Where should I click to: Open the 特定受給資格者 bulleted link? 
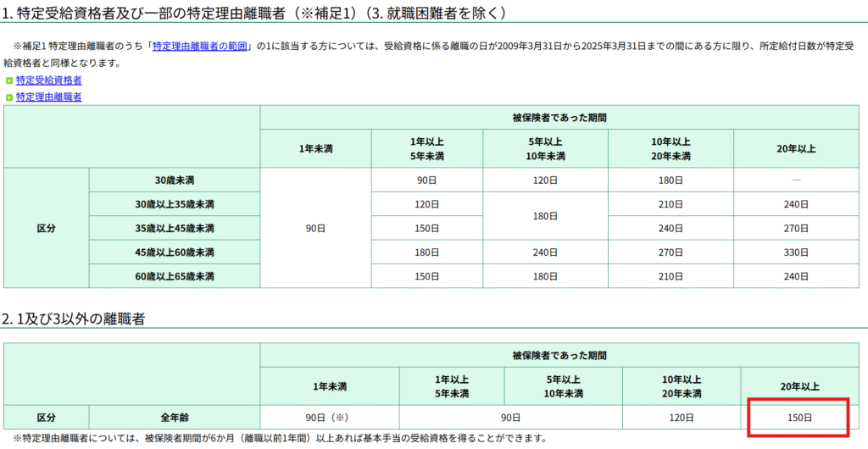(x=48, y=80)
